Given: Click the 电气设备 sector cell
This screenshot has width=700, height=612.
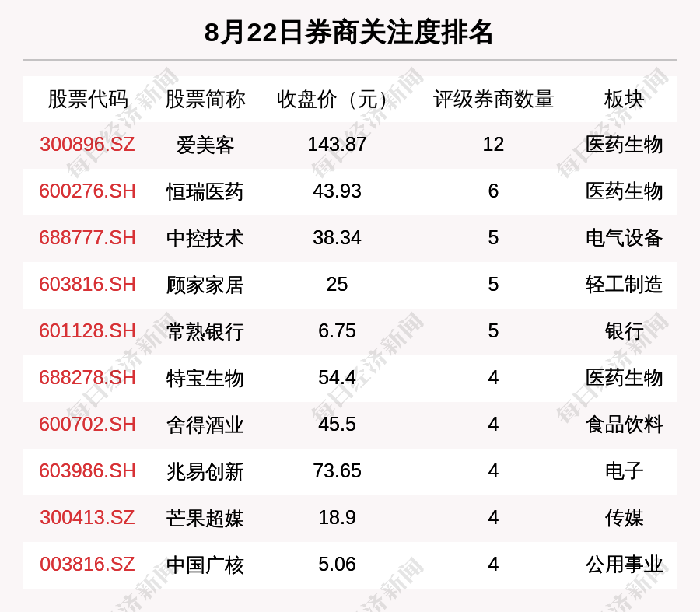Looking at the screenshot, I should (624, 238).
